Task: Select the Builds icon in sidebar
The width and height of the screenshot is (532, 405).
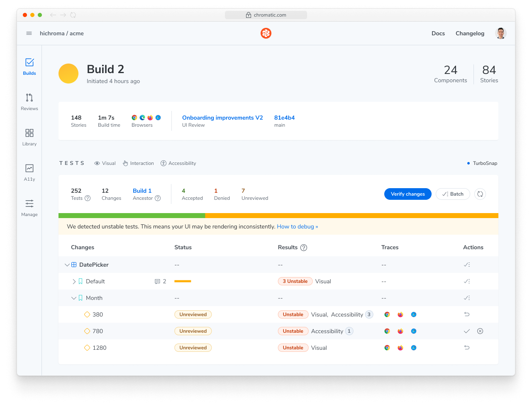Action: (29, 63)
